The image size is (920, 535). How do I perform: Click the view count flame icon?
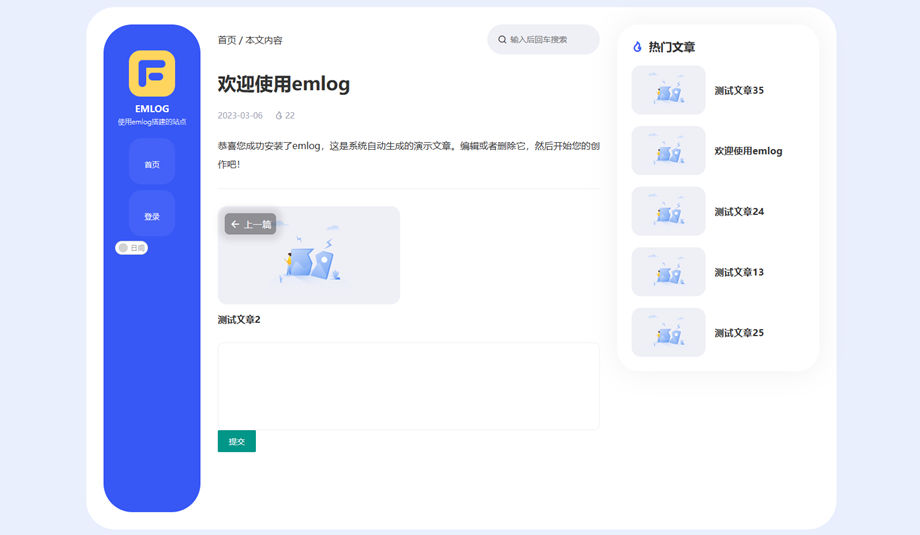279,116
